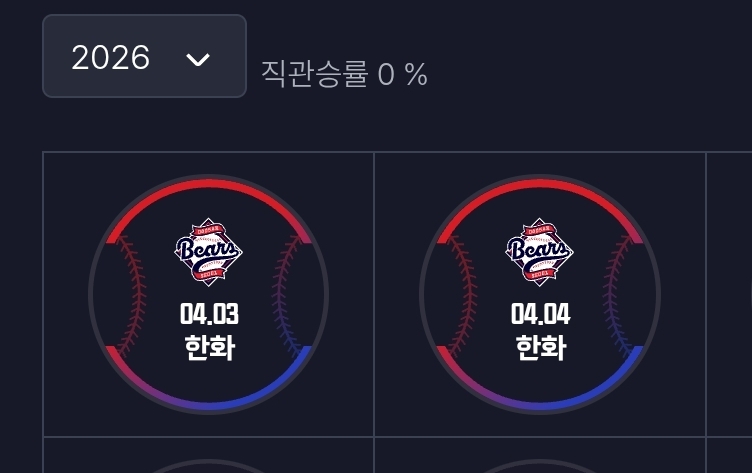Select 한화 opponent text under 04.03
The image size is (752, 473).
coord(210,347)
